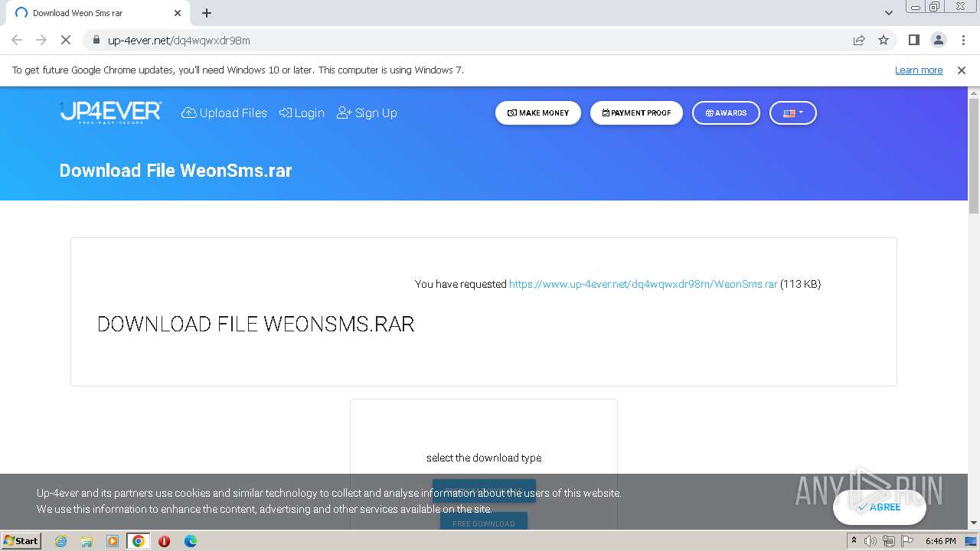Show hidden system tray icons
The width and height of the screenshot is (980, 551).
(x=854, y=540)
